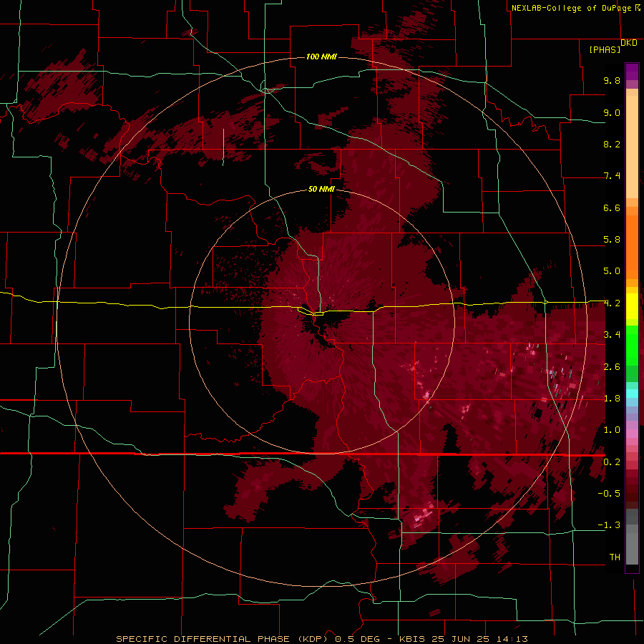Click the '25 JUN 25 14:13' timestamp

click(479, 639)
